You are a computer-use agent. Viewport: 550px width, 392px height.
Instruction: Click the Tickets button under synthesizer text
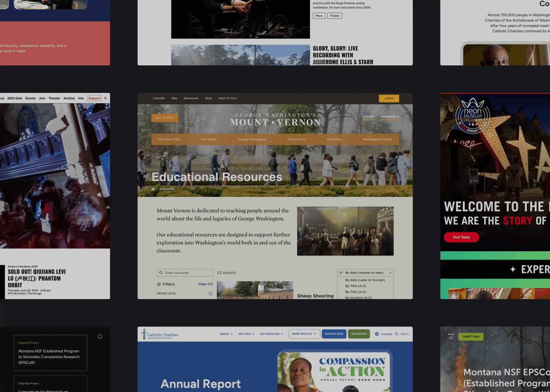point(334,16)
